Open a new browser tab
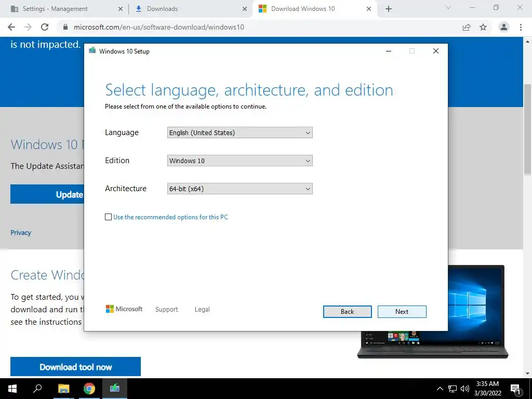Image resolution: width=532 pixels, height=399 pixels. point(389,9)
